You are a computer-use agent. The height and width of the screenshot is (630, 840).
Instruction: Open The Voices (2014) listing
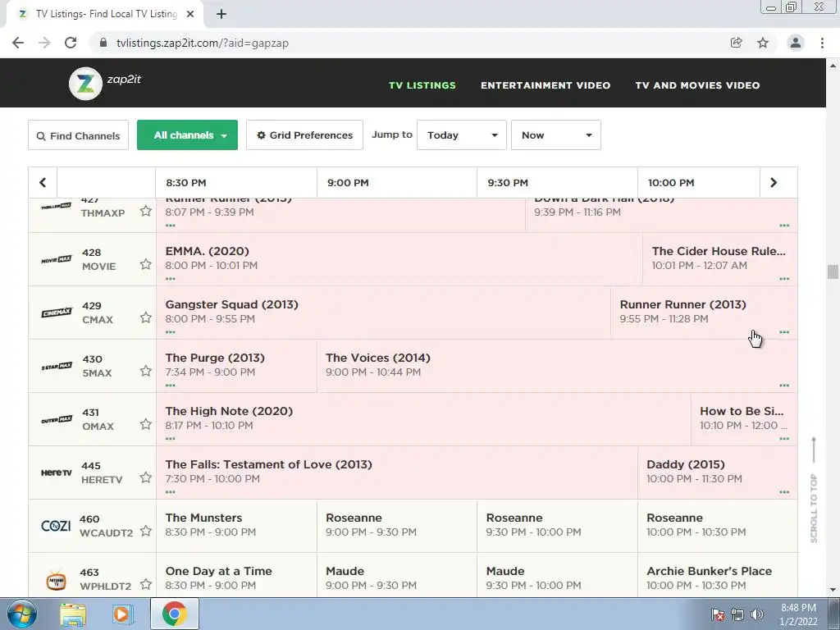click(557, 365)
